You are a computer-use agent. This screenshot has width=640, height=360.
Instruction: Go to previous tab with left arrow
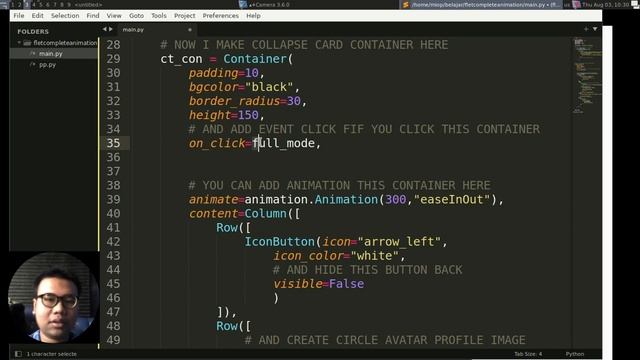104,29
